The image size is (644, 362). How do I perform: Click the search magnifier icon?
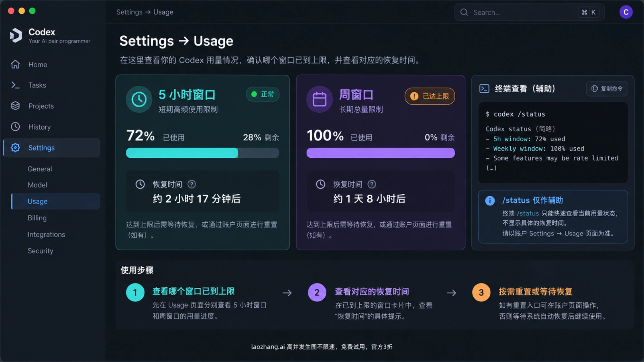tap(464, 12)
